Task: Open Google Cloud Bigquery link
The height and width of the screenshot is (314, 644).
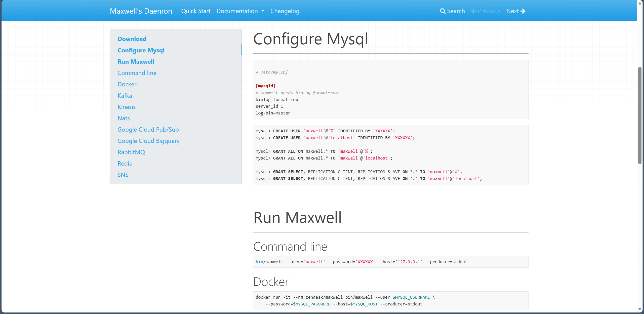Action: click(x=149, y=141)
